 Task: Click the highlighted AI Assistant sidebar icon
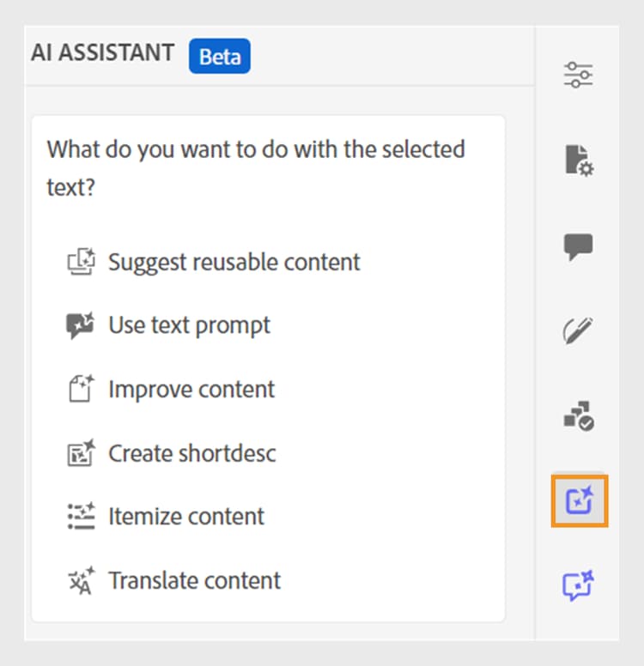(580, 500)
